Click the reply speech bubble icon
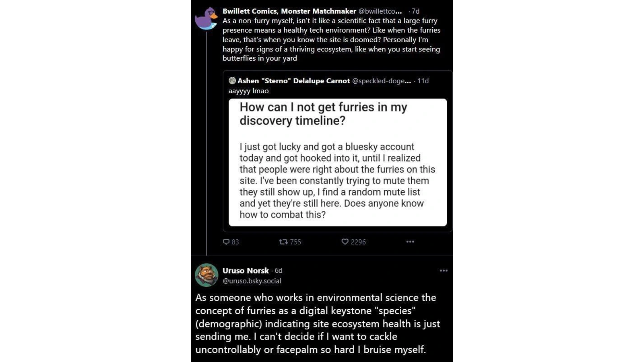644x362 pixels. click(226, 242)
